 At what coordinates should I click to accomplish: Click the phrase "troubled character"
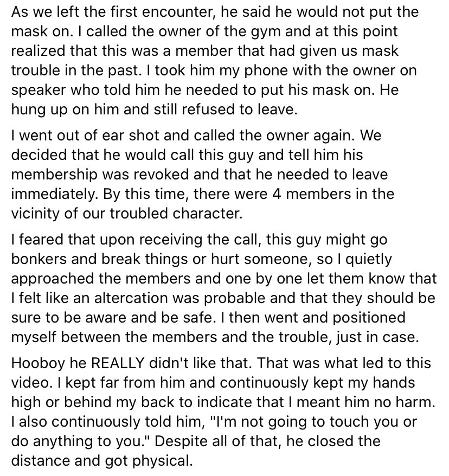[175, 214]
